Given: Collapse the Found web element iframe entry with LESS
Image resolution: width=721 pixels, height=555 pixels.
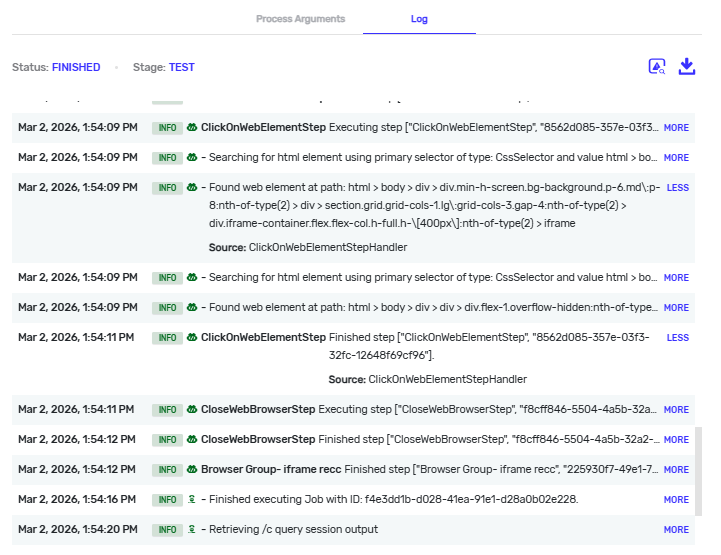Looking at the screenshot, I should coord(677,188).
